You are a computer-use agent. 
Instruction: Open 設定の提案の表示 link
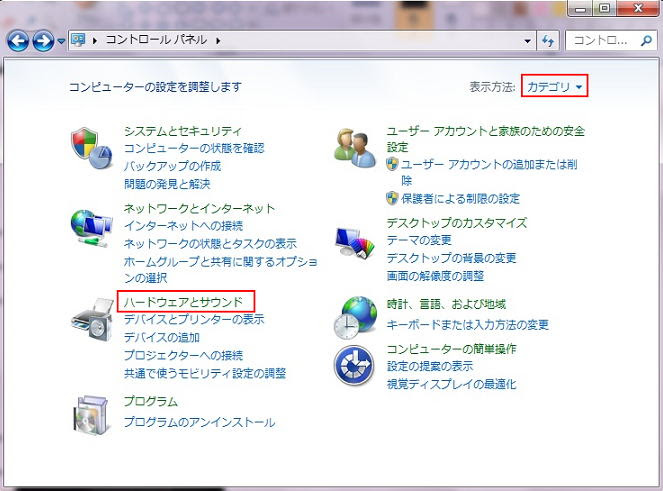tap(430, 366)
